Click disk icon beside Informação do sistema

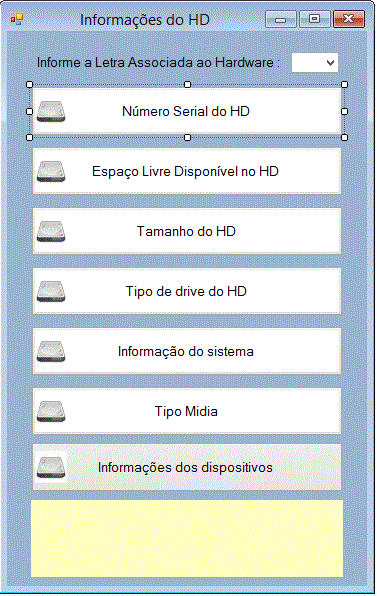click(x=51, y=352)
